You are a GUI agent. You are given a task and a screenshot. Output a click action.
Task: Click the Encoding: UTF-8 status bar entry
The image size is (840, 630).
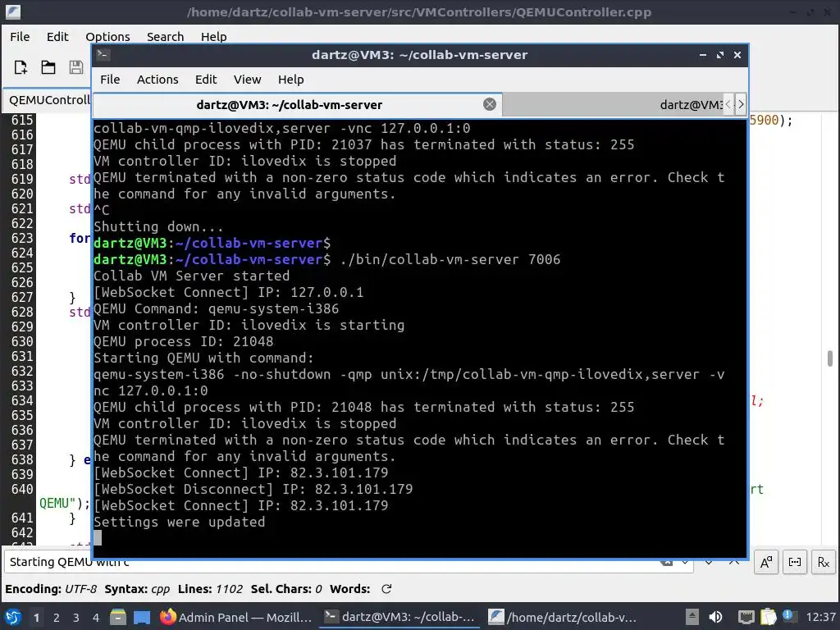(x=51, y=589)
